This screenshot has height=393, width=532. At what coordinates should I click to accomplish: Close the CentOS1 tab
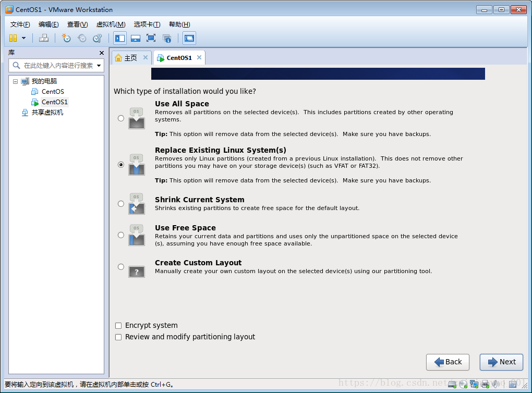(x=199, y=57)
